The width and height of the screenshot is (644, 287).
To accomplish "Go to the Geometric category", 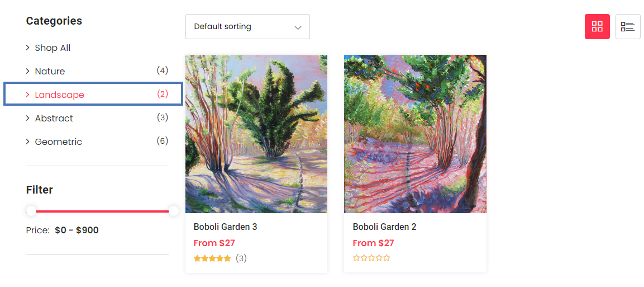I will 58,142.
